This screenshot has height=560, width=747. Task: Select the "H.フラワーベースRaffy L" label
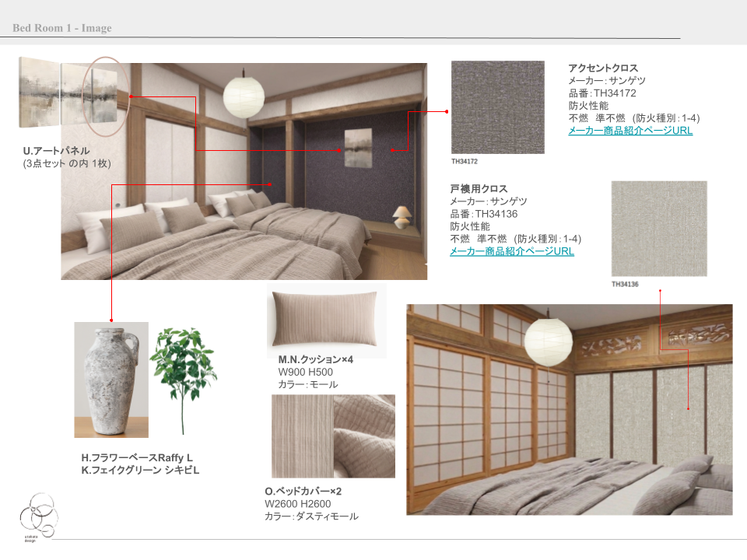137,457
